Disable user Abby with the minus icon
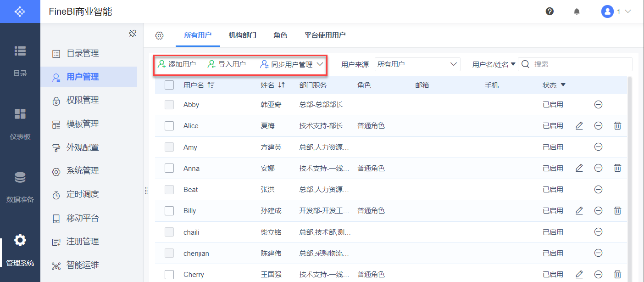This screenshot has height=282, width=644. 598,104
